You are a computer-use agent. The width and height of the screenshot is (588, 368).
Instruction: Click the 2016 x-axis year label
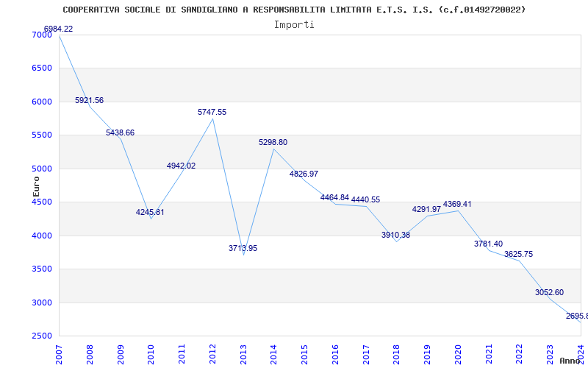click(x=335, y=355)
